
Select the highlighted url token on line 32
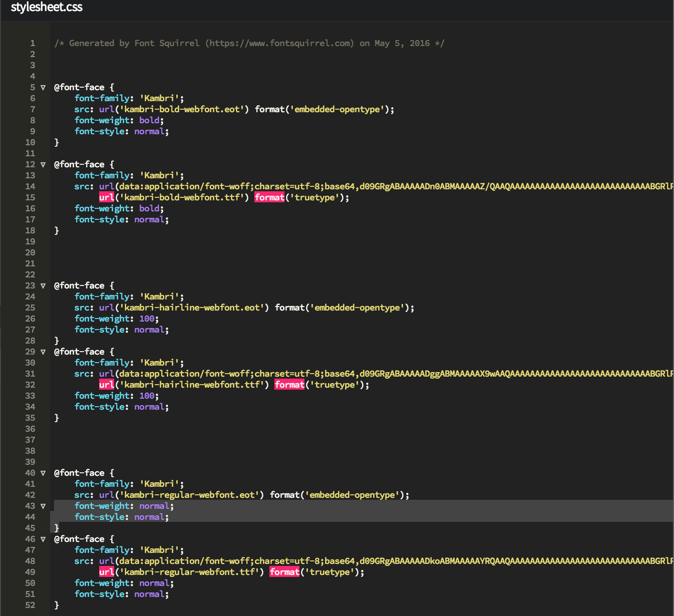point(106,385)
